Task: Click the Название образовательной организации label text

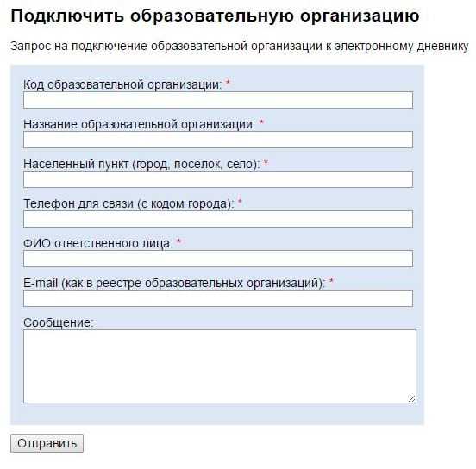Action: coord(140,124)
